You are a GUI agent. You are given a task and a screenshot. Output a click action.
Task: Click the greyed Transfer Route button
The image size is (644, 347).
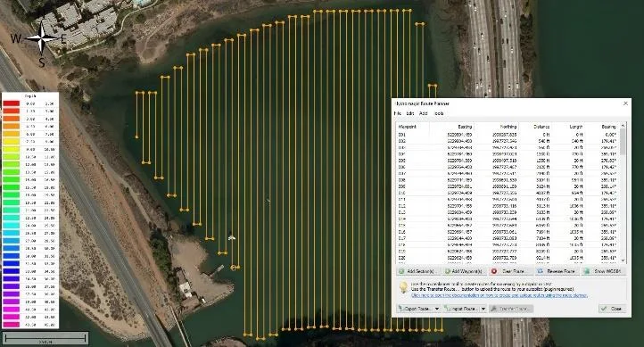[x=511, y=309]
